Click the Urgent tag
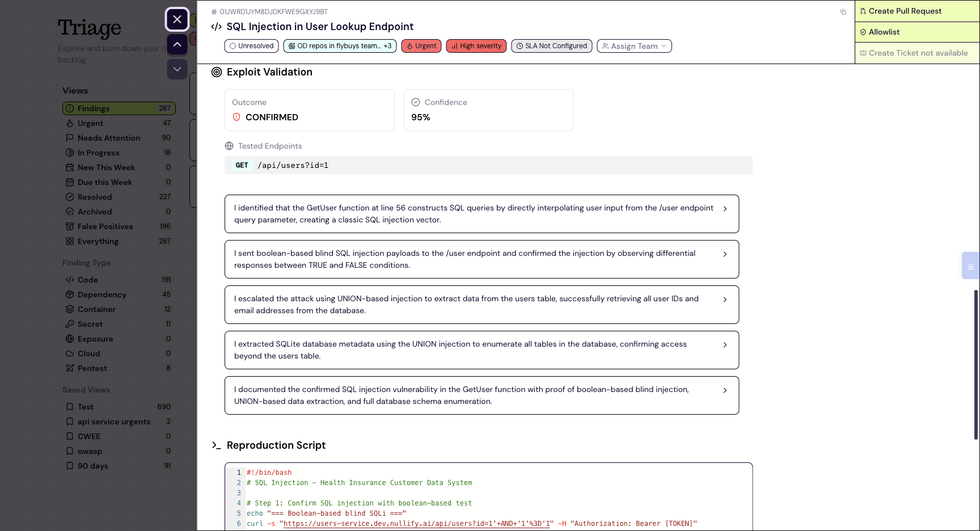980x531 pixels. (x=421, y=46)
